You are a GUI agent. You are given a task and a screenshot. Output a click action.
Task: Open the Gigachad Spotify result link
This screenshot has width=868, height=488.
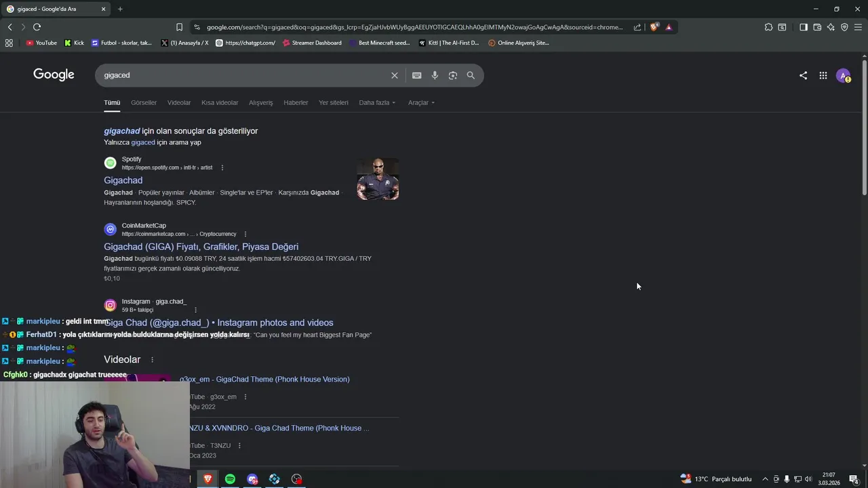click(x=123, y=180)
